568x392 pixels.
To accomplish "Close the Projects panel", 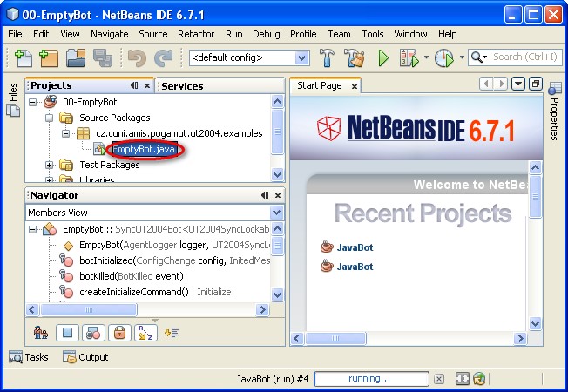I will point(147,86).
